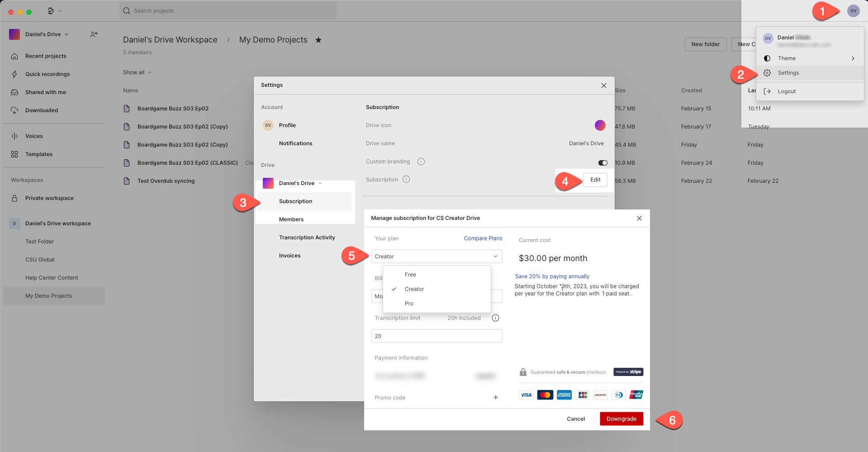The height and width of the screenshot is (452, 868).
Task: Open Boardgame Buzz S03 Ep02 project
Action: (173, 109)
